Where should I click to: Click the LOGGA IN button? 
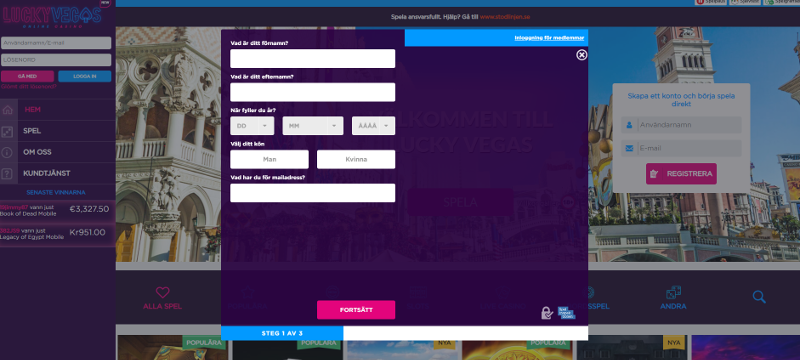[x=85, y=76]
